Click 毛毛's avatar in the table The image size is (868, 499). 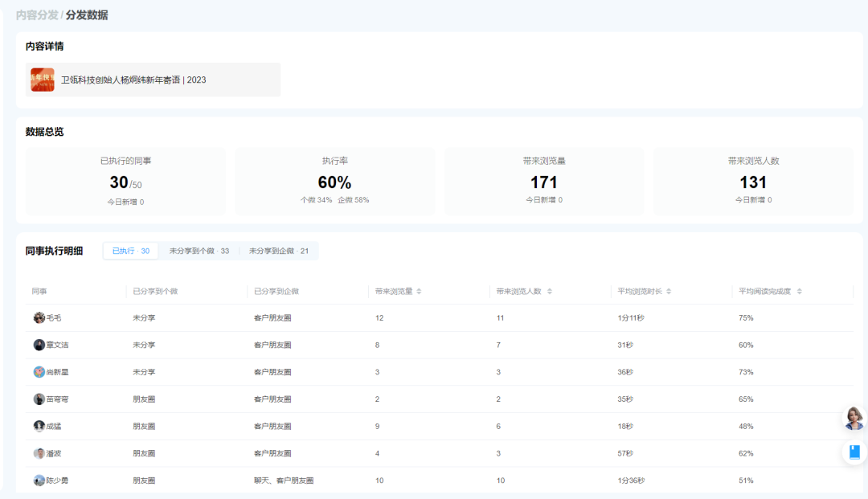[39, 318]
